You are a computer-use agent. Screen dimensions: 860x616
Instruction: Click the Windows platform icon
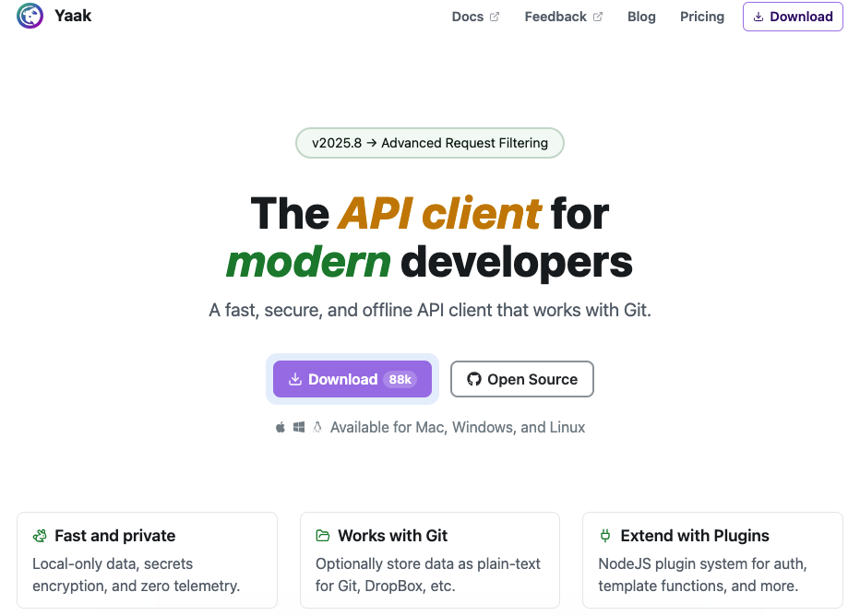299,427
